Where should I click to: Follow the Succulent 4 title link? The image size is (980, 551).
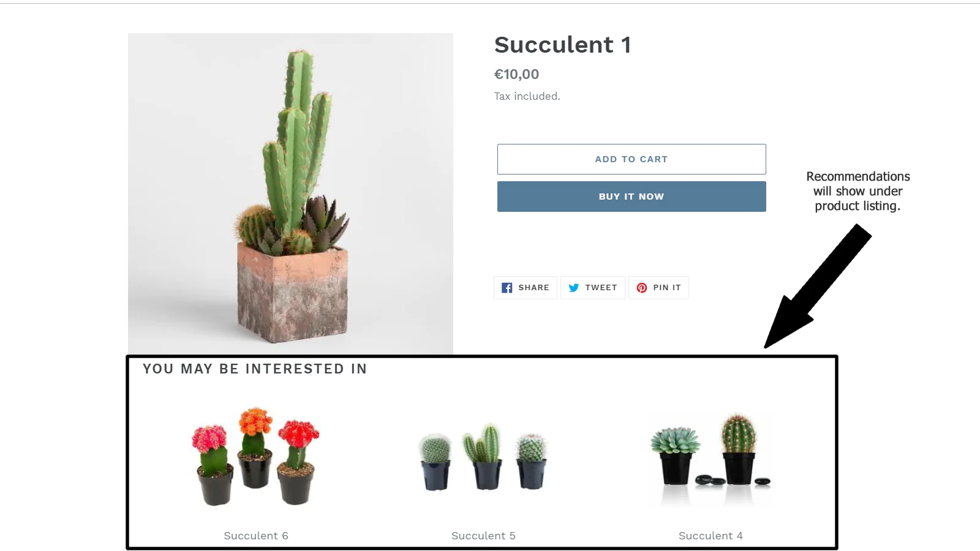(x=710, y=536)
